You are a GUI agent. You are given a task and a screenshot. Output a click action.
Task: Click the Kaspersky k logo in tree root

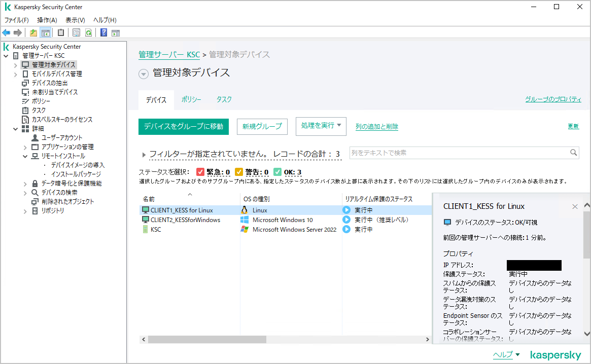coord(6,47)
